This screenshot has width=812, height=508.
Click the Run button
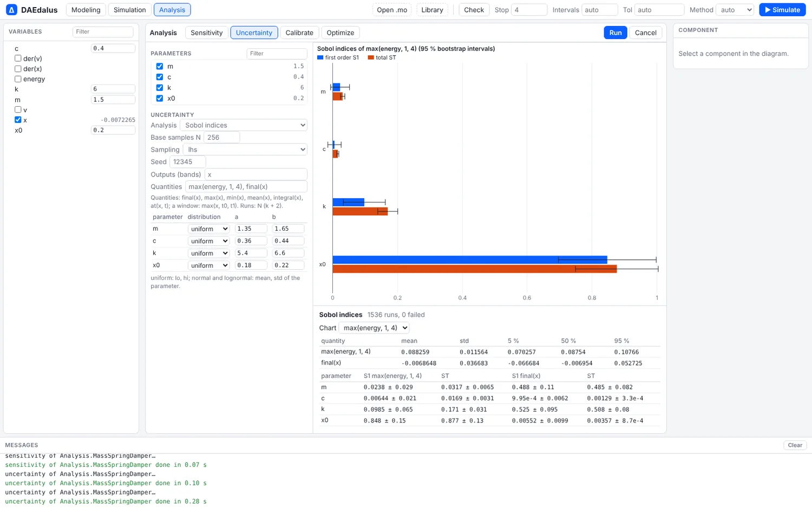click(x=615, y=32)
